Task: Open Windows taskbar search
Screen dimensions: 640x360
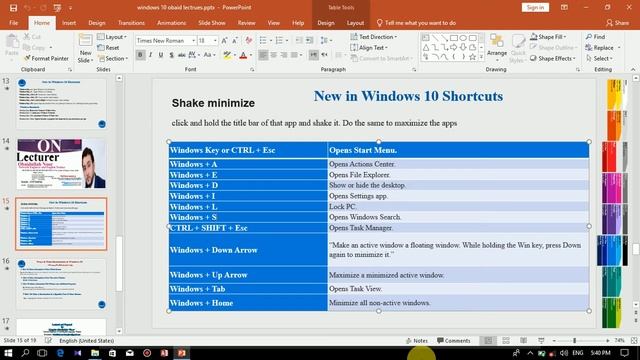Action: coord(25,353)
